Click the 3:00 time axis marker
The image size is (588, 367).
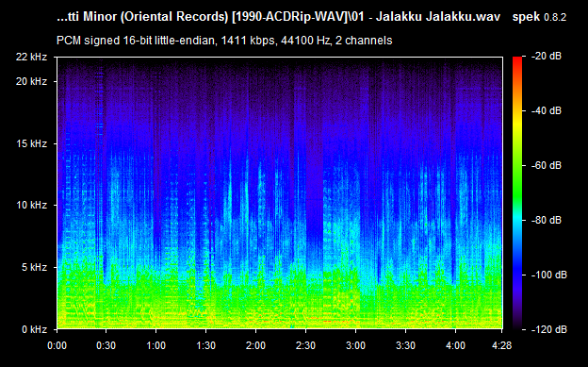pos(355,345)
